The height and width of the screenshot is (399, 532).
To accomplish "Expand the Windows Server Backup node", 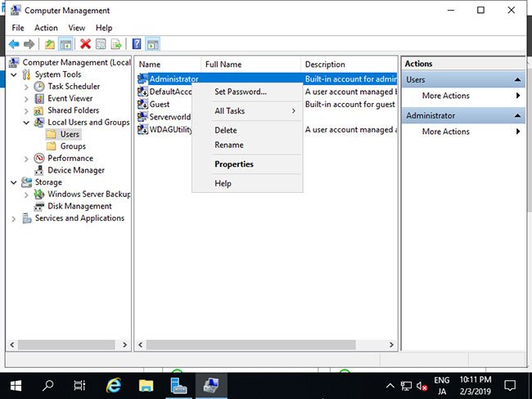I will click(x=26, y=195).
